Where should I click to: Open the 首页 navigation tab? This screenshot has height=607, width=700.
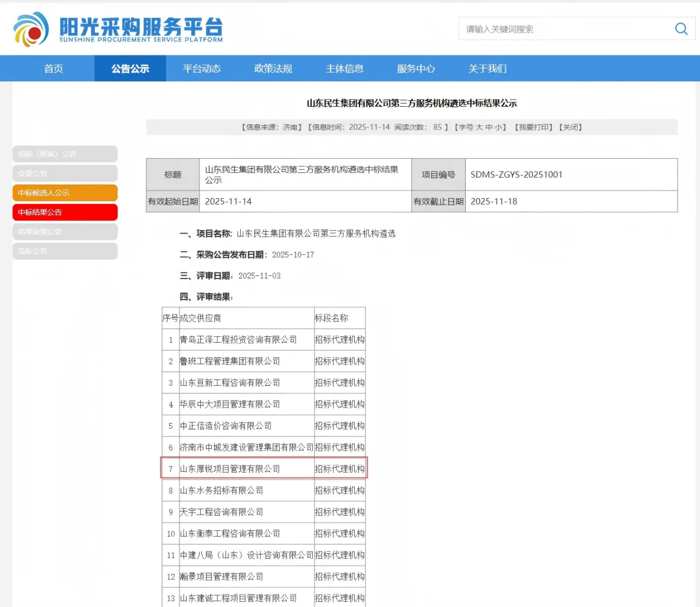click(54, 69)
